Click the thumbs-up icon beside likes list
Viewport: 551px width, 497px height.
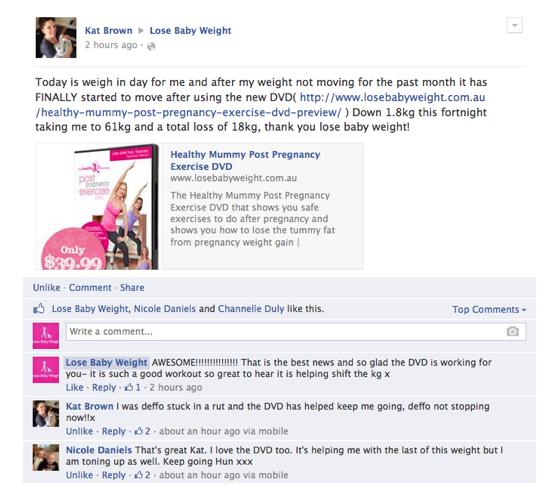39,309
